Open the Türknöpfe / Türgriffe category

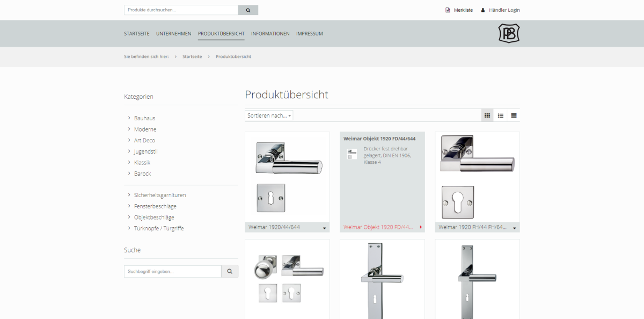coord(159,228)
